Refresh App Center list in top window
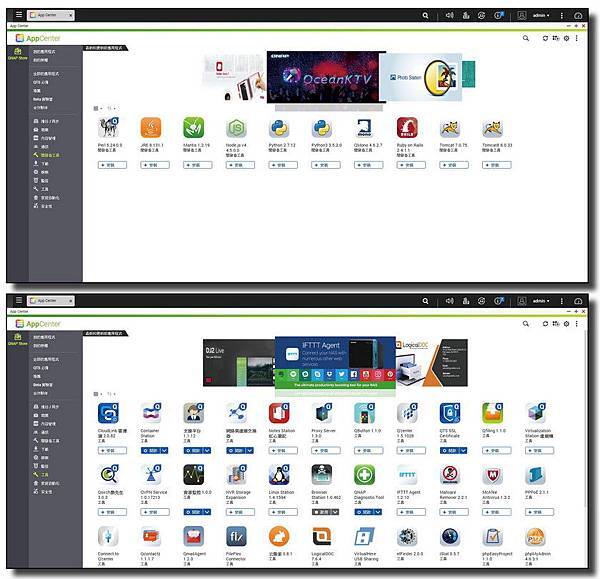Viewport: 600px width, 579px height. [x=545, y=38]
